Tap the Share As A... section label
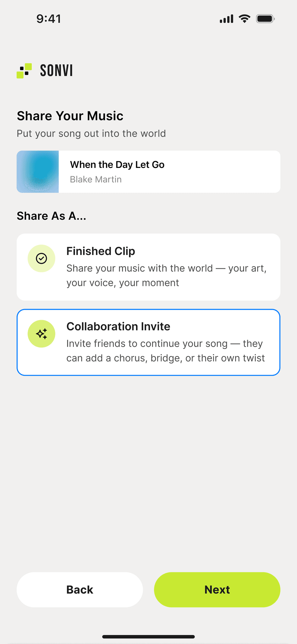Viewport: 297px width, 644px height. tap(52, 216)
